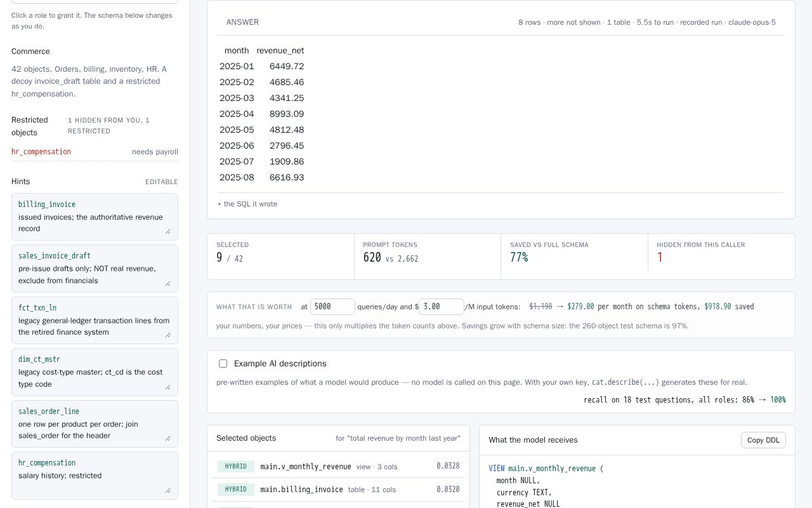Select the main.v_monthly_revenue selected object row

pos(338,467)
